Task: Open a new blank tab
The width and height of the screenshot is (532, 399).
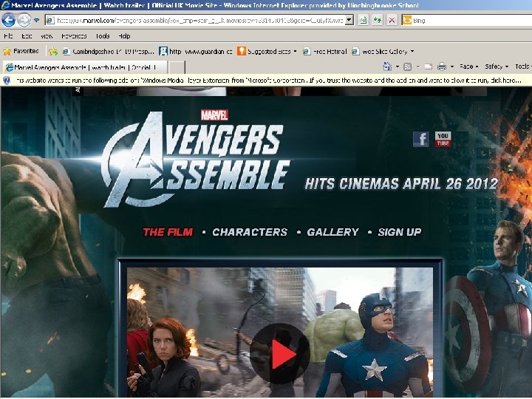Action: pos(177,67)
